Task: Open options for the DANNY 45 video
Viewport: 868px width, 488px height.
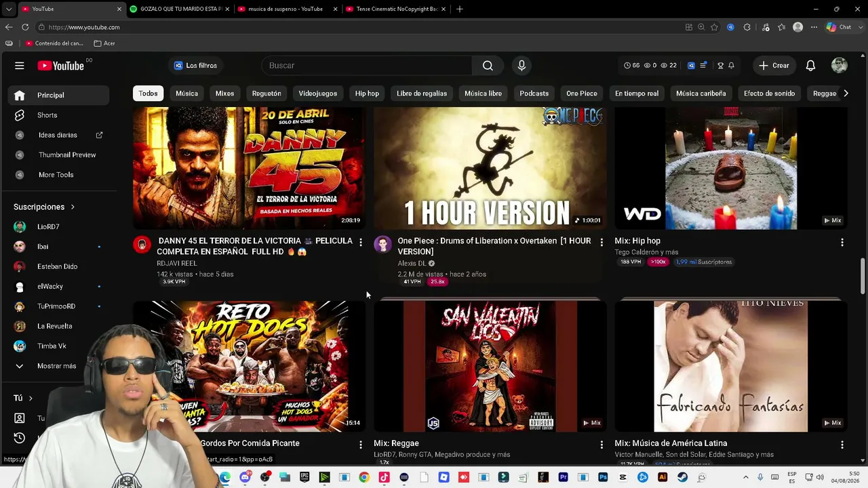Action: pos(361,242)
